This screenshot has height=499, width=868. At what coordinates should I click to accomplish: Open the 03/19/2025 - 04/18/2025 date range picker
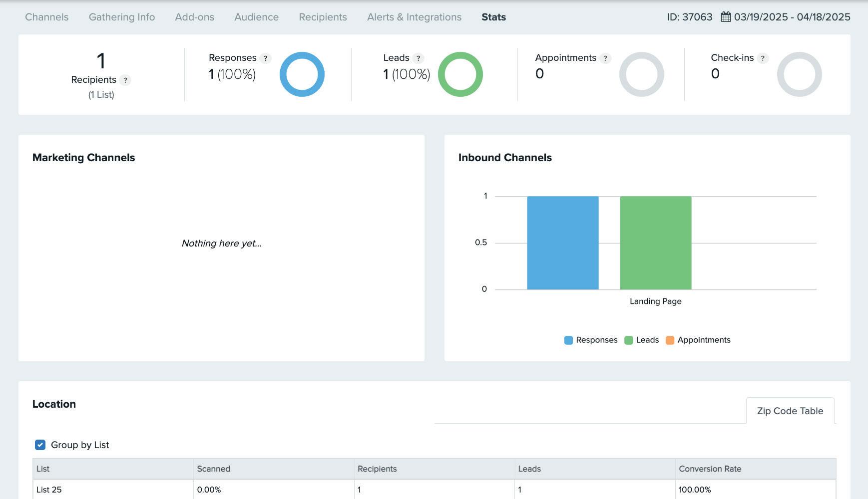click(x=792, y=17)
